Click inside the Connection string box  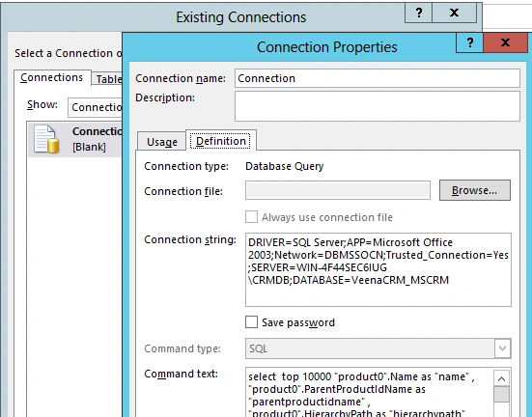pos(378,269)
